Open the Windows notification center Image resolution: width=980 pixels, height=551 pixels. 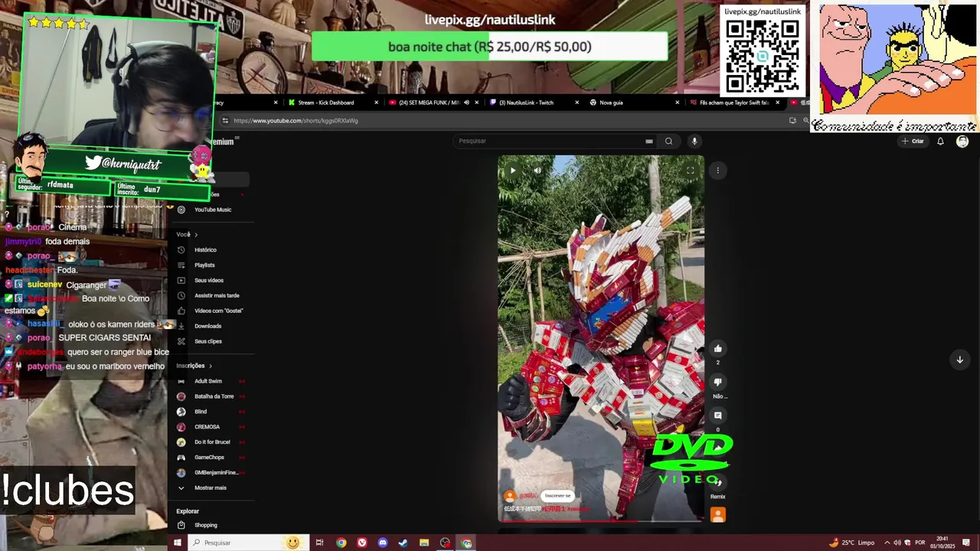(x=966, y=543)
